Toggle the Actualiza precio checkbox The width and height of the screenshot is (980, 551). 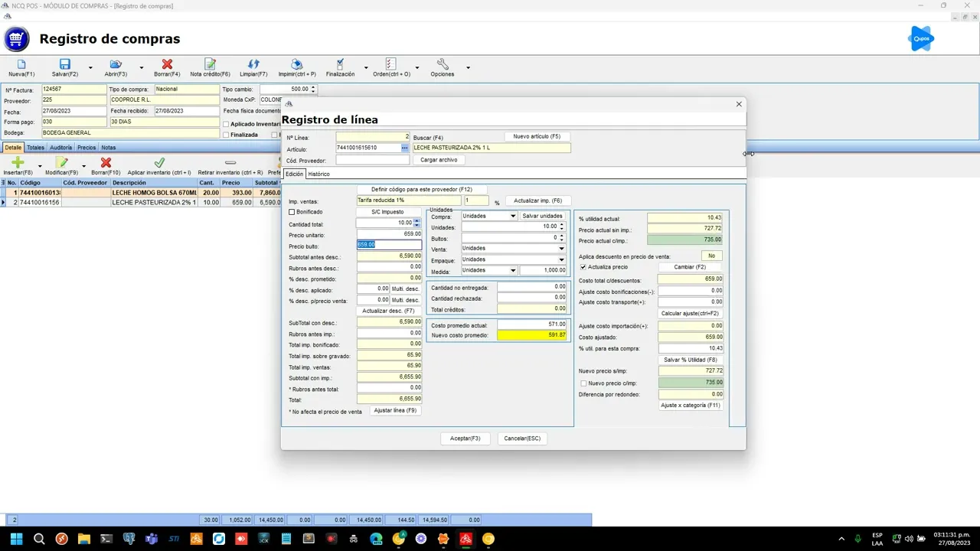pos(583,267)
